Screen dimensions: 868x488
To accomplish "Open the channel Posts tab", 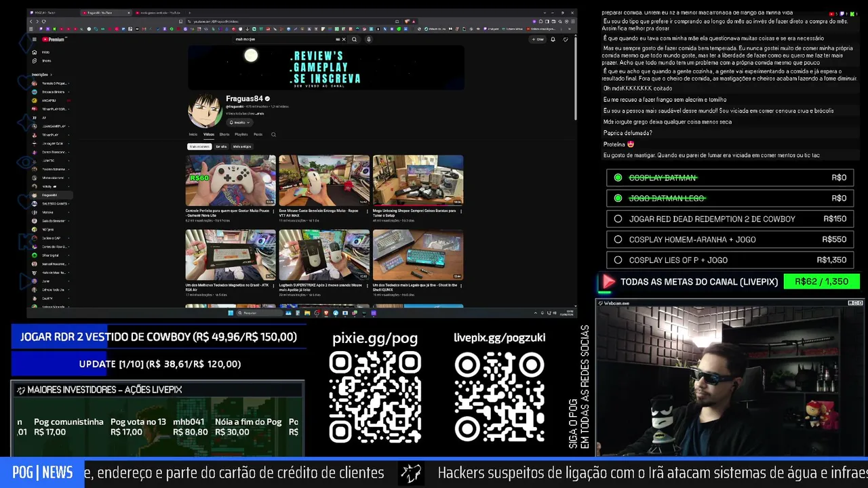I will point(258,134).
